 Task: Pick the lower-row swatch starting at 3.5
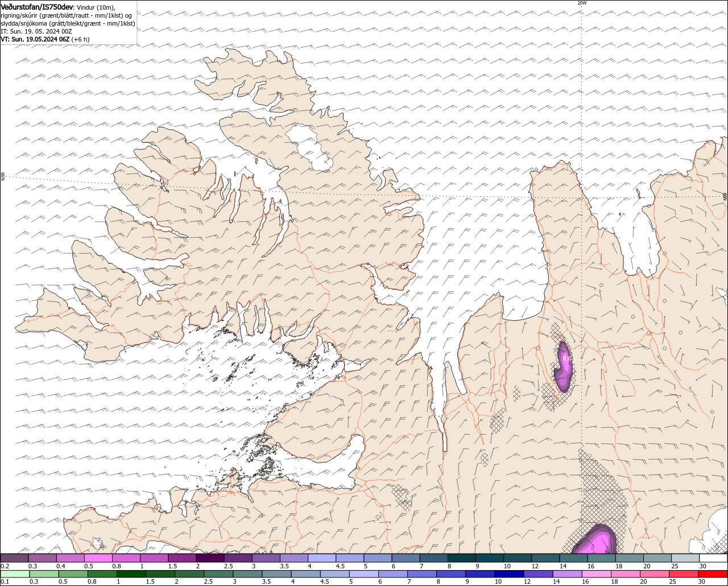(277, 573)
